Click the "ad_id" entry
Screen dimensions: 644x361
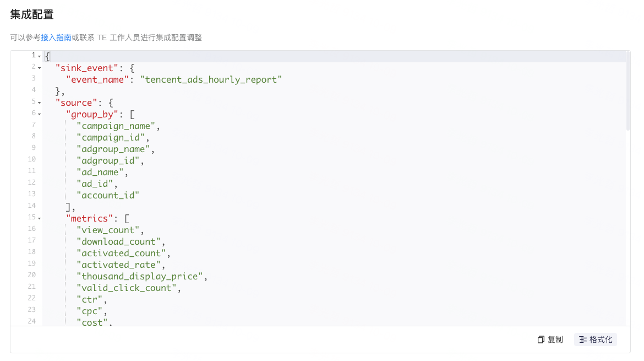pos(95,184)
